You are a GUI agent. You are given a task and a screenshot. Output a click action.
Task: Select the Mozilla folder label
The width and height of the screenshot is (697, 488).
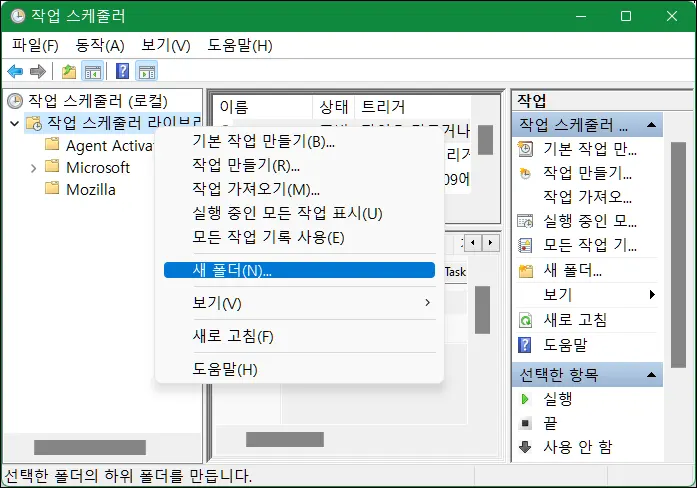point(91,190)
